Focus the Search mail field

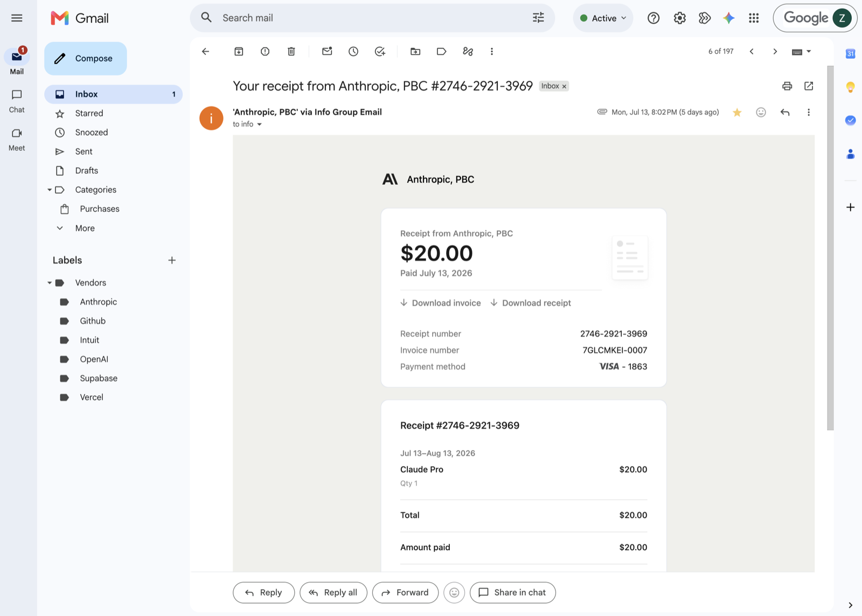[x=372, y=18]
